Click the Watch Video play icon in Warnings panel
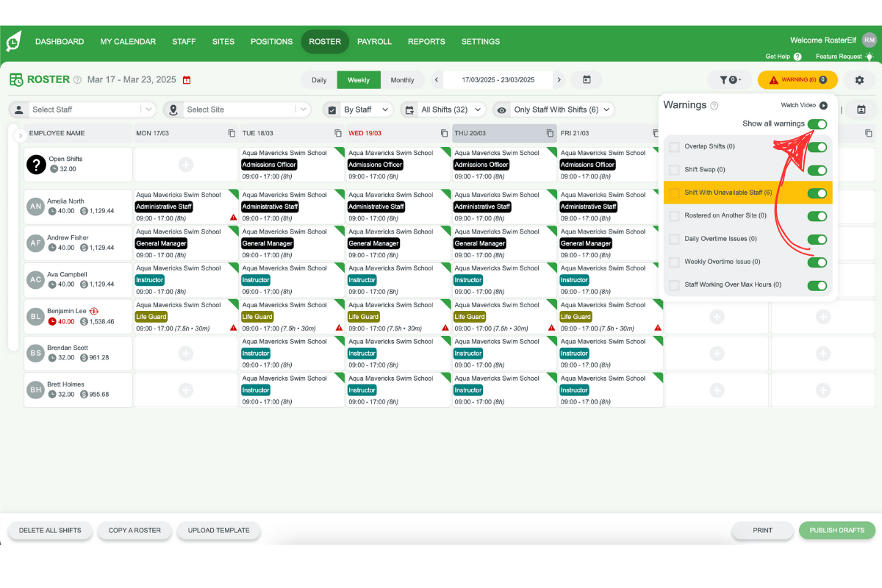 pyautogui.click(x=824, y=105)
